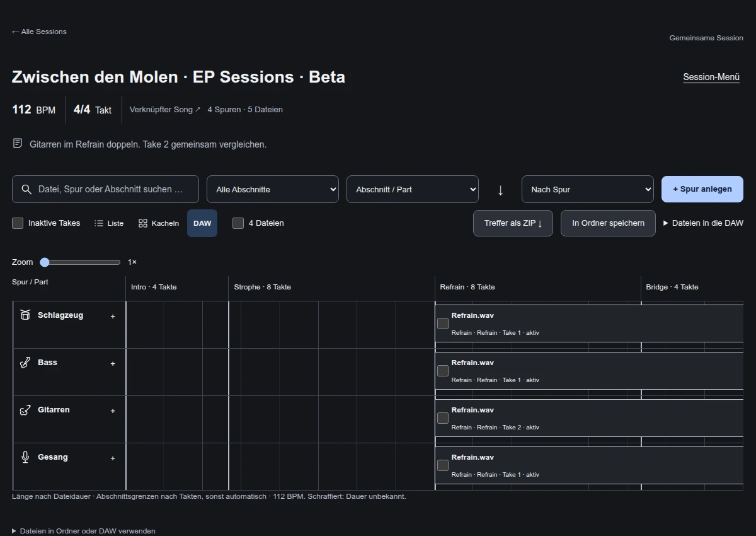Click the session note icon

pyautogui.click(x=18, y=144)
